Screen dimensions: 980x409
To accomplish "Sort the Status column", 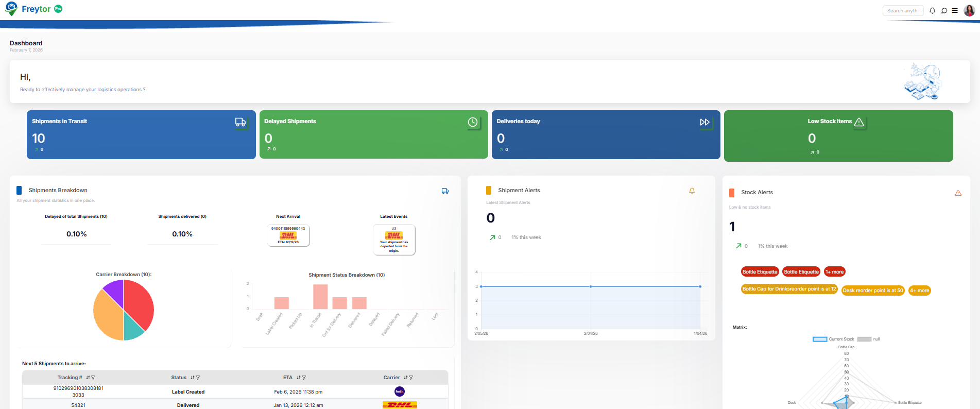I will click(x=193, y=378).
